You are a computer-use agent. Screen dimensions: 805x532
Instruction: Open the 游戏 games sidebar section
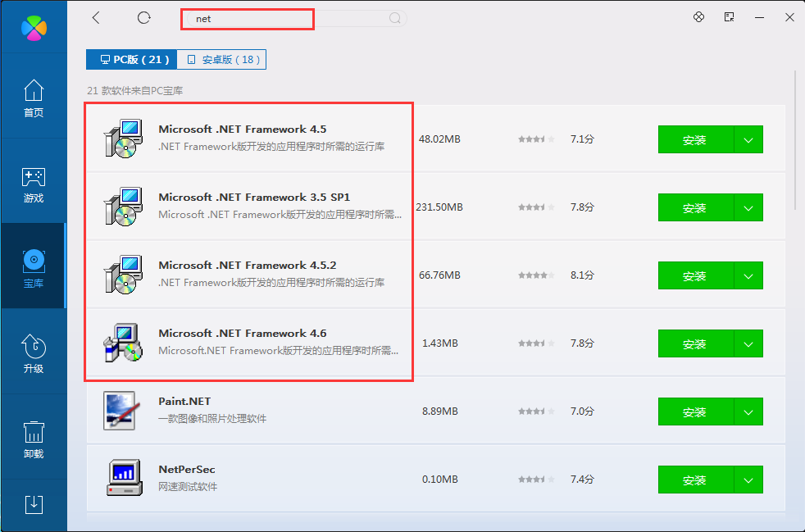tap(34, 184)
